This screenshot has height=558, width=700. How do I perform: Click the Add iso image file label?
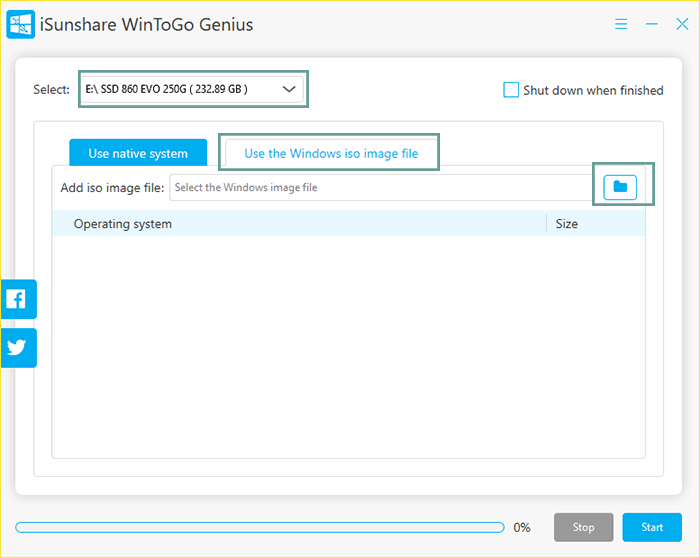(112, 188)
